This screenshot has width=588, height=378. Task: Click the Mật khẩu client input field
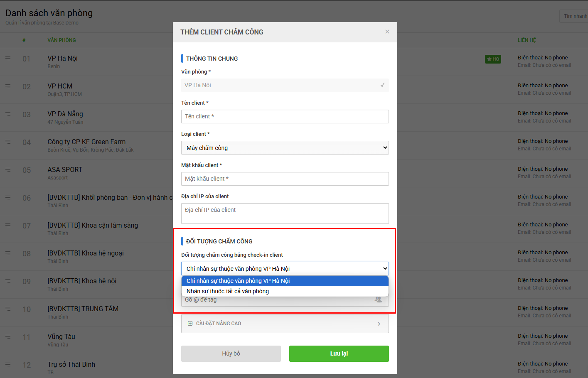pyautogui.click(x=285, y=179)
